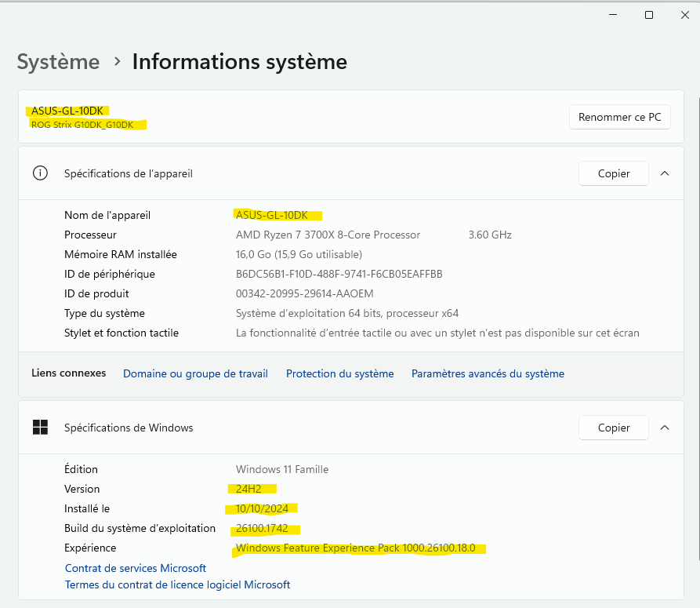The width and height of the screenshot is (700, 608).
Task: Click the highlighted ASUS-GL-10DK value beside Nom de l'appareil
Action: click(272, 215)
